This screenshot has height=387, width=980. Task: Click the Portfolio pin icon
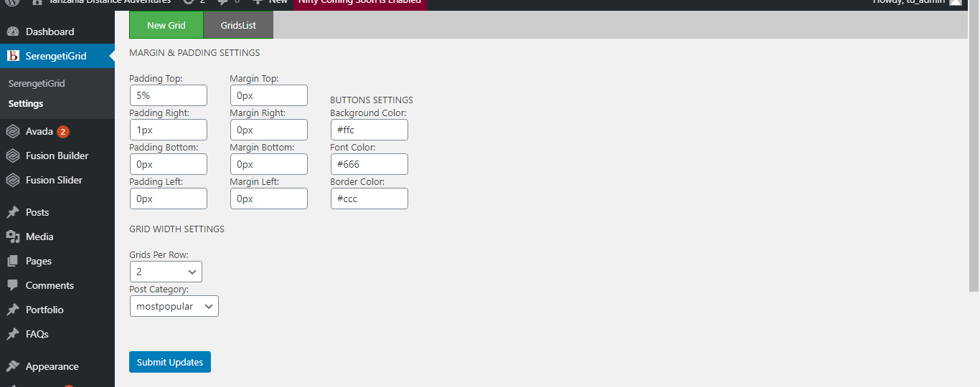coord(12,310)
